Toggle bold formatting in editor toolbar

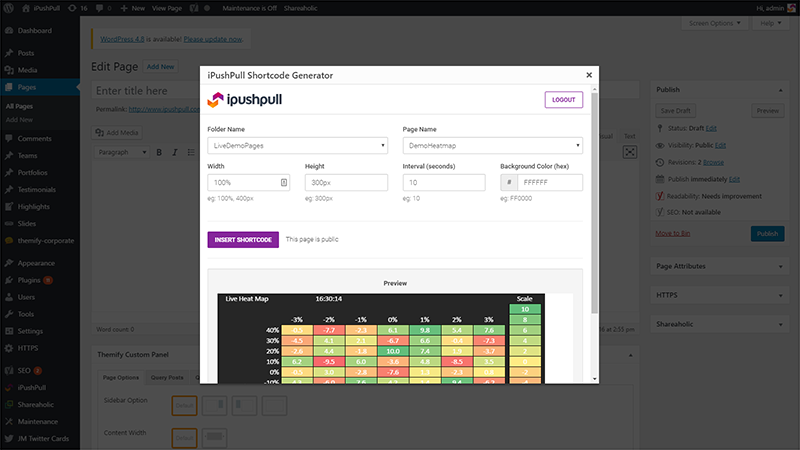[x=159, y=153]
